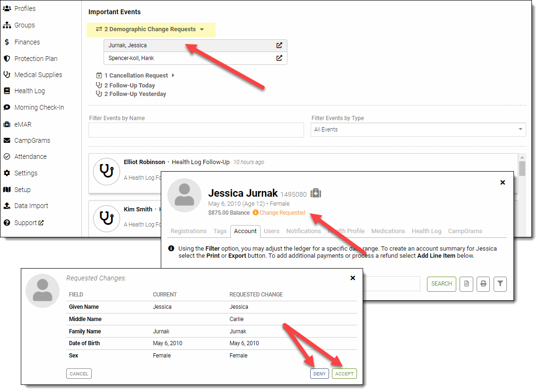Click the Change Requested link

tap(282, 213)
